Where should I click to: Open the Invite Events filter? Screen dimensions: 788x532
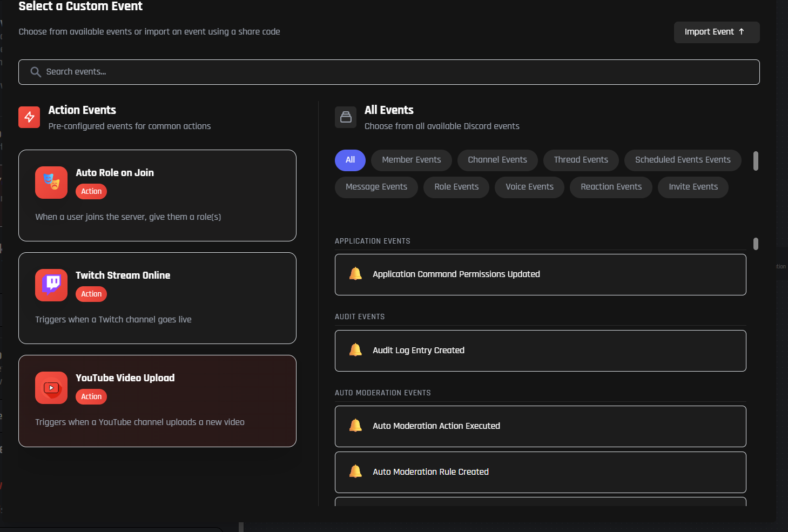pos(693,187)
